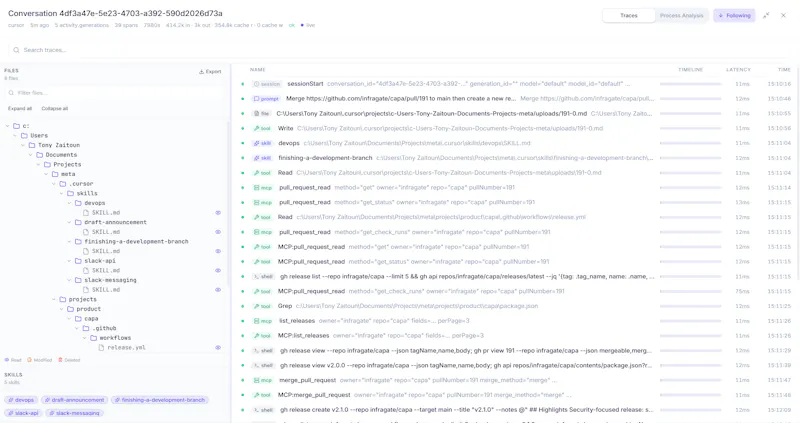Toggle eye icon for slack-api SKILL.md
The width and height of the screenshot is (800, 423).
218,270
